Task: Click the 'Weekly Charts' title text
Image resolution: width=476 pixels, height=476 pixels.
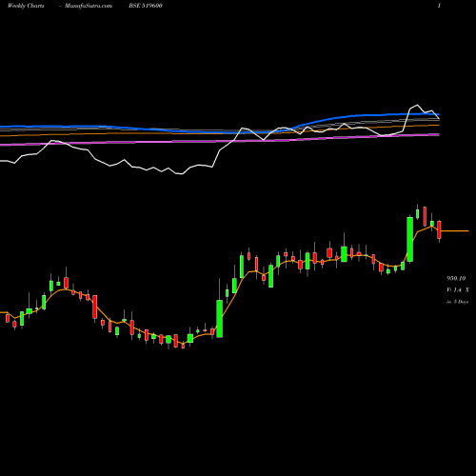Action: point(26,6)
